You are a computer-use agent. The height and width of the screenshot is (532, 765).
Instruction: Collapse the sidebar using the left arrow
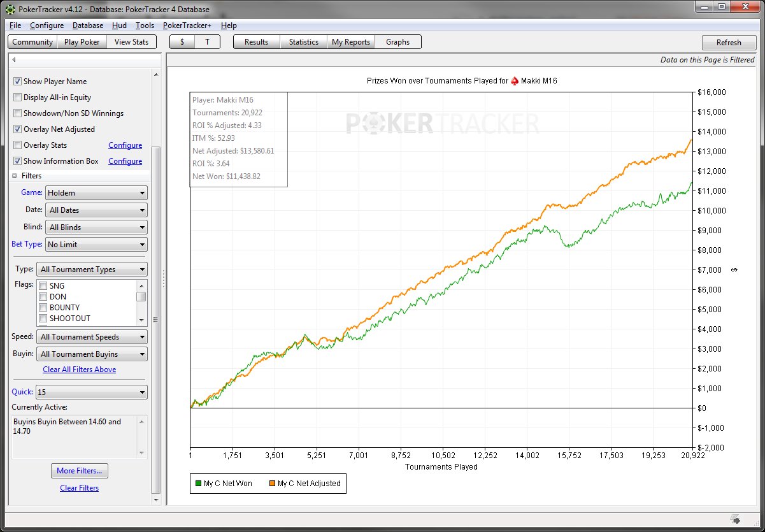[14, 60]
